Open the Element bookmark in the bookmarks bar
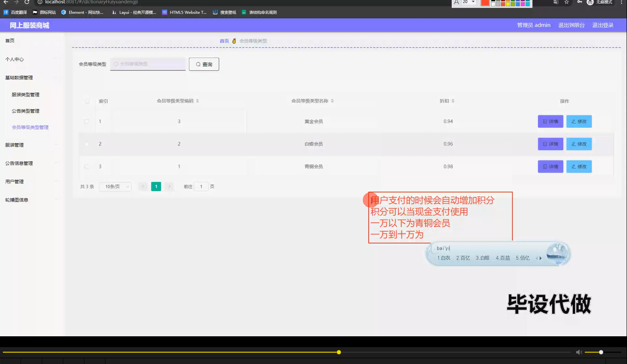 pyautogui.click(x=82, y=12)
